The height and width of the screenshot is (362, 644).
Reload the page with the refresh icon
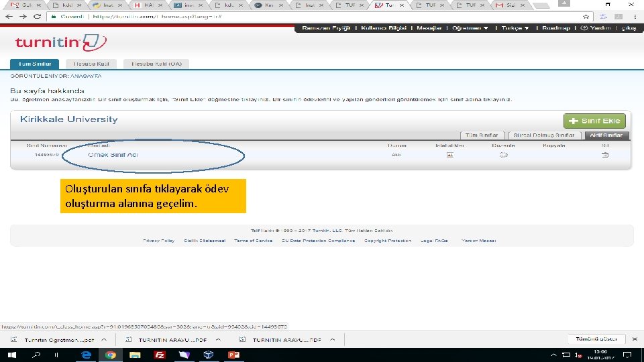[37, 16]
